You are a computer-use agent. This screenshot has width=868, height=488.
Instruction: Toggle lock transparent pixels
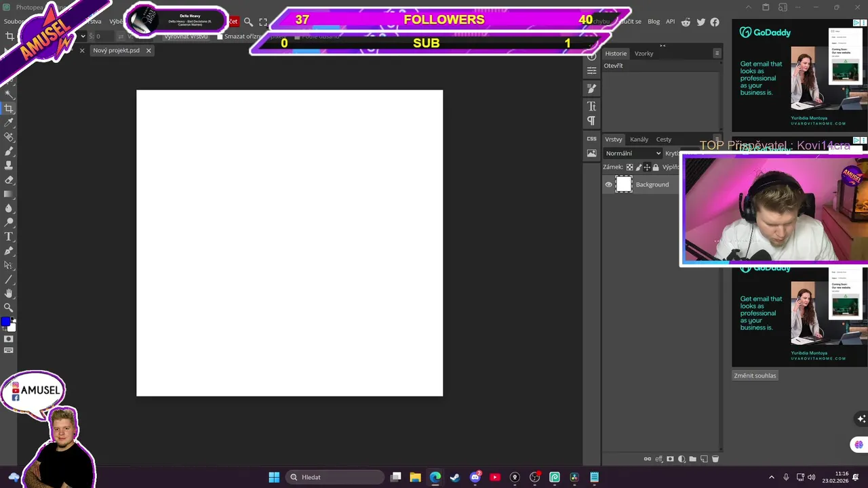629,167
